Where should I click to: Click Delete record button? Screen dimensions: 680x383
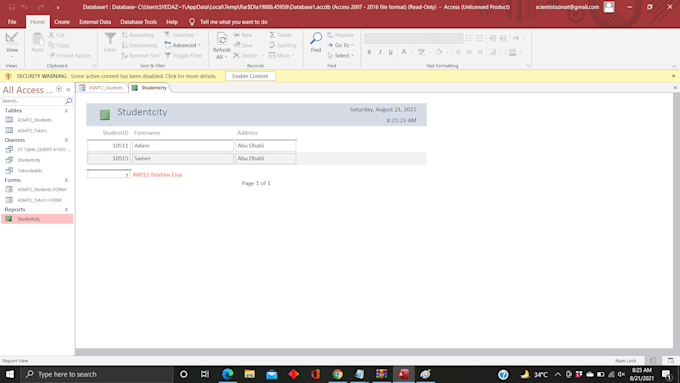[245, 56]
